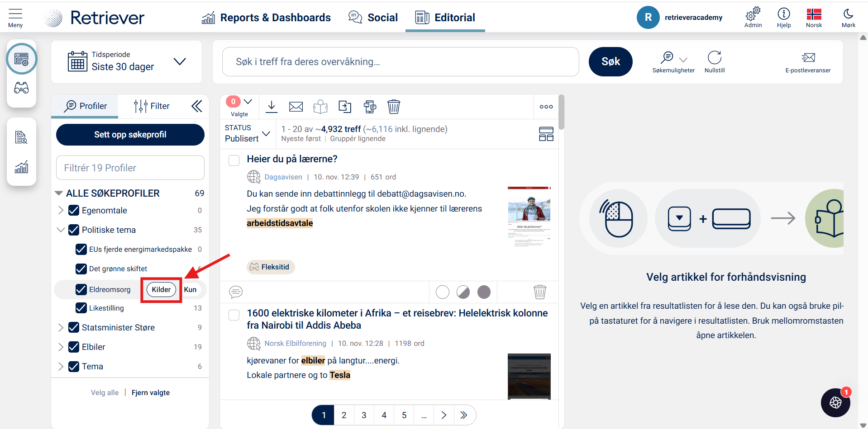Image resolution: width=868 pixels, height=429 pixels.
Task: Click the Kilder button on Eldreomsorg
Action: point(161,290)
